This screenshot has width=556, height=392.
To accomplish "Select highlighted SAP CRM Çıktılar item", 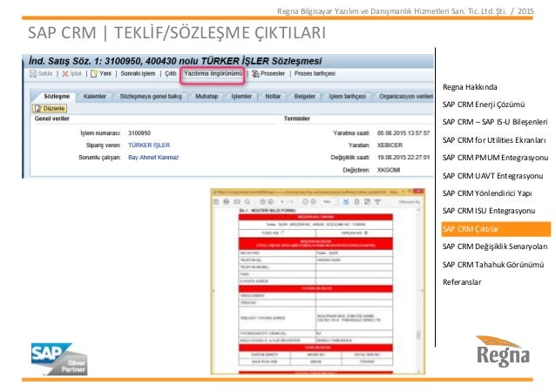I will click(496, 229).
